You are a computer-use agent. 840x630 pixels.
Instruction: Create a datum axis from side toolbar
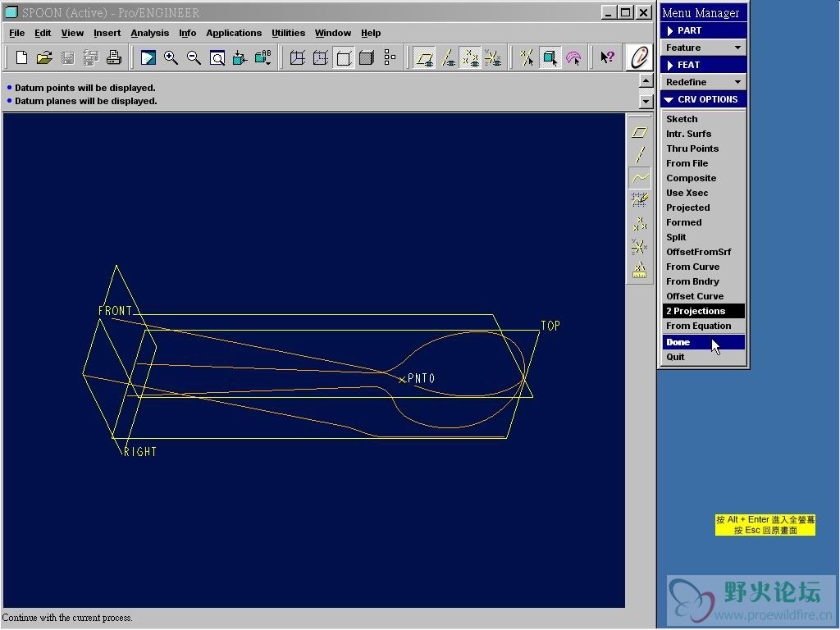point(640,155)
